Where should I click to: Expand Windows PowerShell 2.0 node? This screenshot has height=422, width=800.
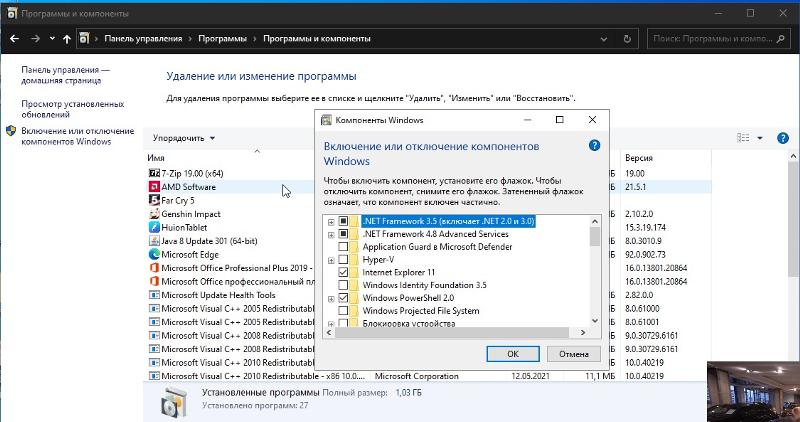(331, 299)
